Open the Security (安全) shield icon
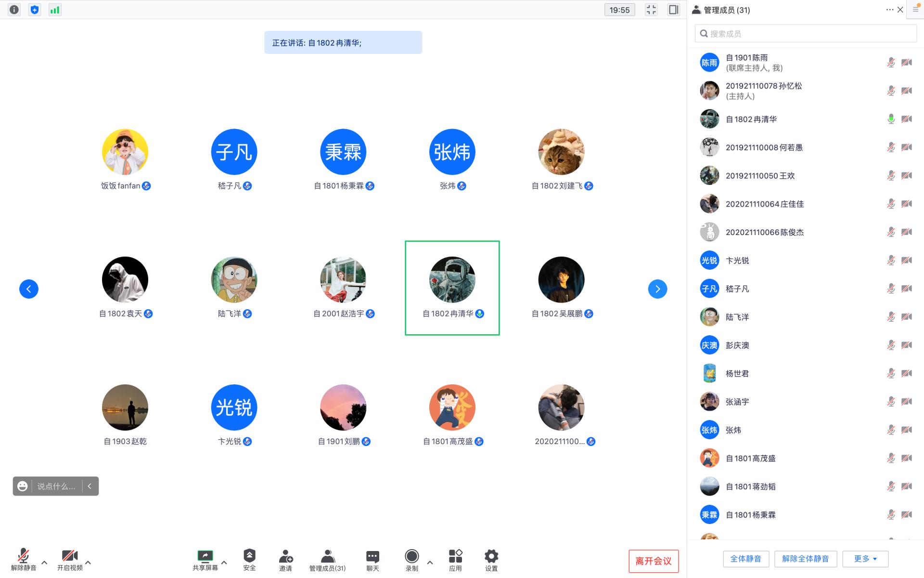 click(249, 560)
